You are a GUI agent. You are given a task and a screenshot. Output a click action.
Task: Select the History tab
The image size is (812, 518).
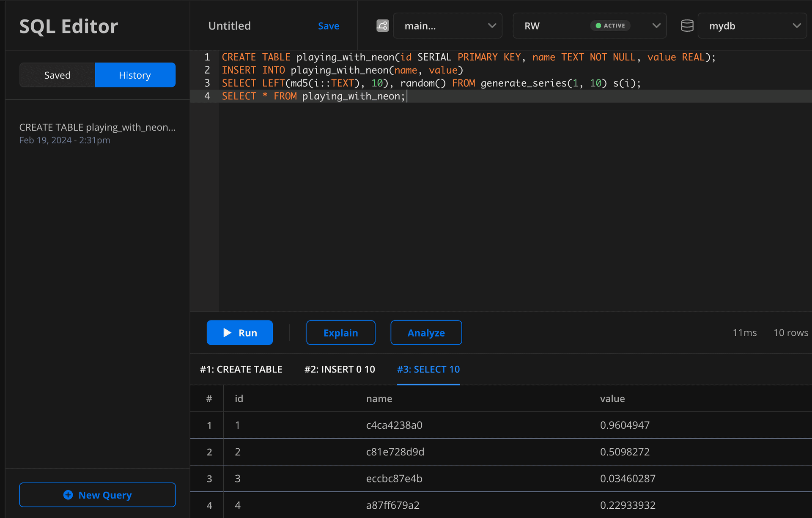point(135,74)
